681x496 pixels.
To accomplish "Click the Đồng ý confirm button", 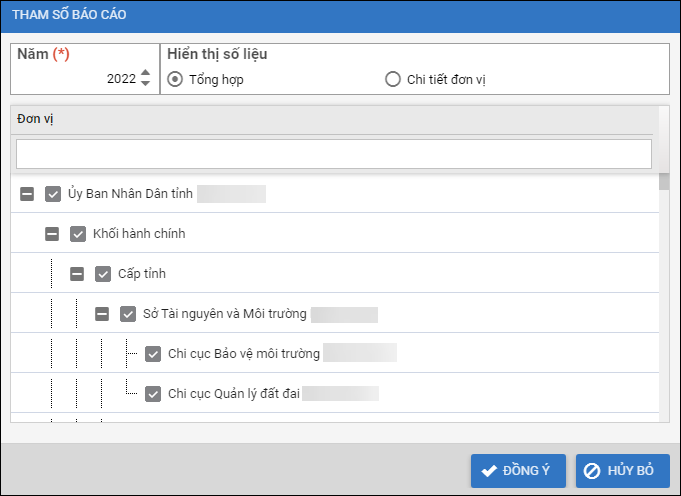I will click(x=518, y=470).
